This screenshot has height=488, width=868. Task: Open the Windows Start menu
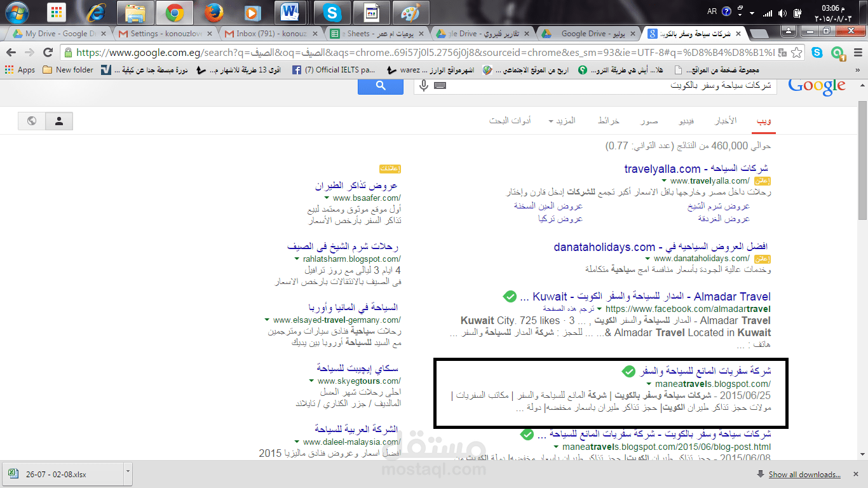[x=17, y=12]
